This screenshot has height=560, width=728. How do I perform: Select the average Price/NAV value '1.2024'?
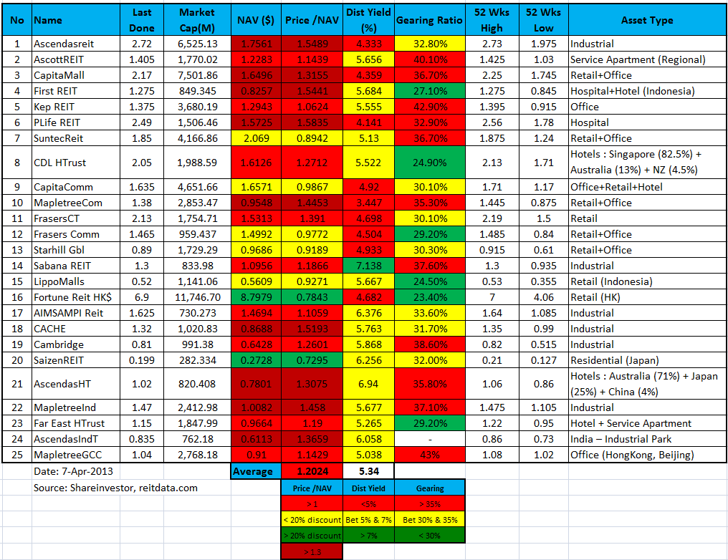point(312,471)
